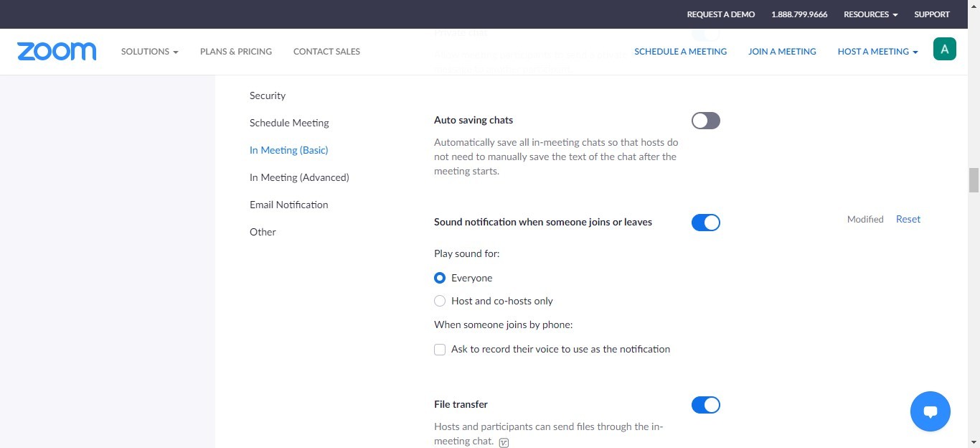Disable sound notification when someone joins or leaves

click(706, 223)
